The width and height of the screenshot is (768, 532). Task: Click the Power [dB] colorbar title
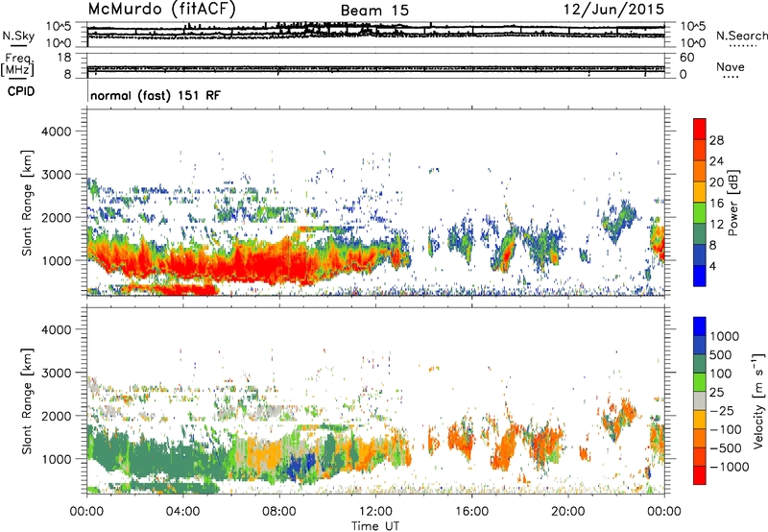pyautogui.click(x=732, y=203)
